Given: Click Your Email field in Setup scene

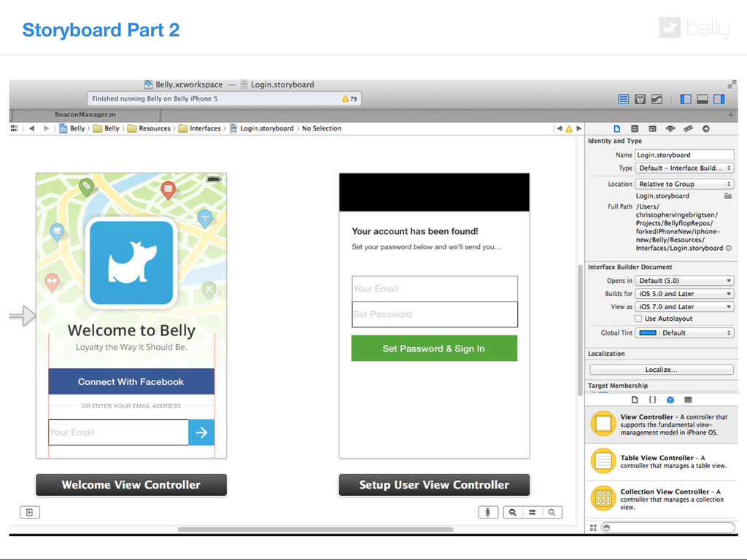Looking at the screenshot, I should (435, 289).
